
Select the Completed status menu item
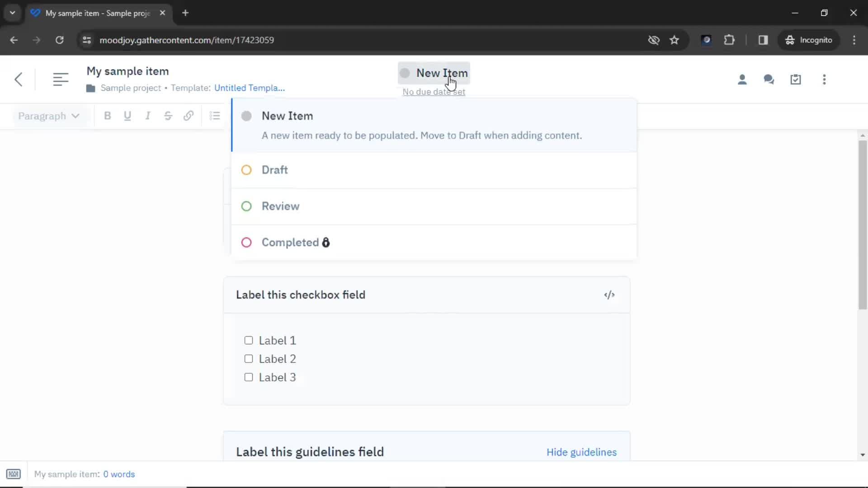[290, 242]
